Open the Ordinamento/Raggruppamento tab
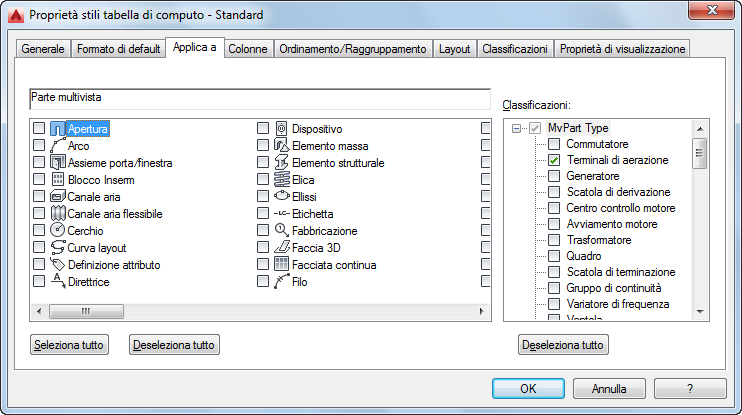 point(353,48)
